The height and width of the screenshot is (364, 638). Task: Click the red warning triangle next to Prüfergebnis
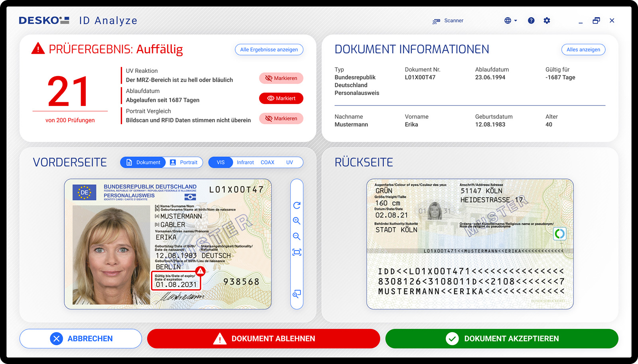38,48
